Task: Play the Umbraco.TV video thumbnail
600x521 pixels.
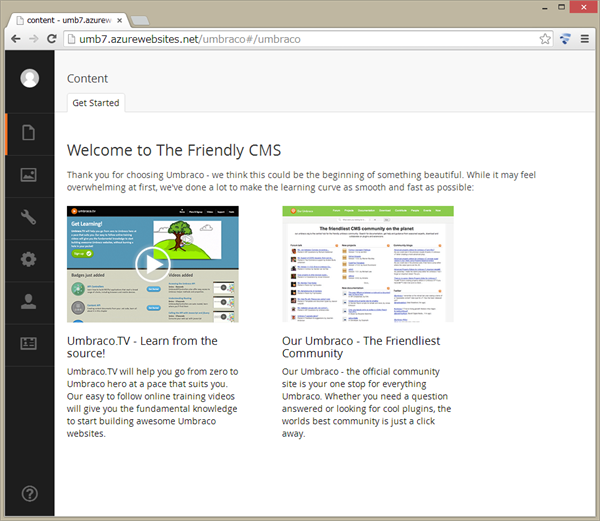Action: (x=152, y=263)
